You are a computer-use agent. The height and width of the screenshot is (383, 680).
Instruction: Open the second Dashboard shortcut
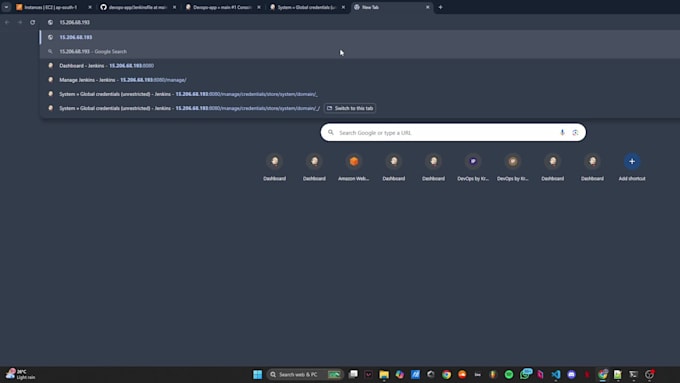pyautogui.click(x=314, y=167)
